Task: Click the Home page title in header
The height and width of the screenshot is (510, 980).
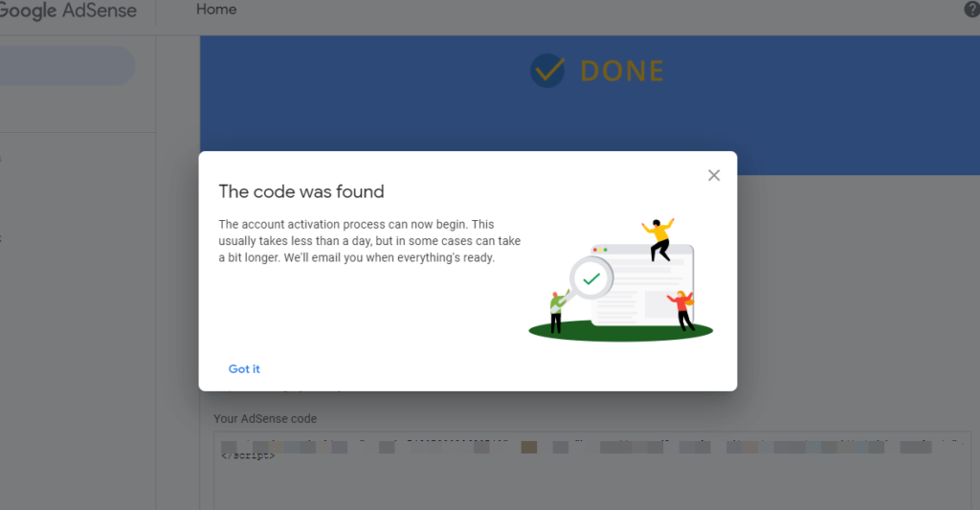Action: click(216, 10)
